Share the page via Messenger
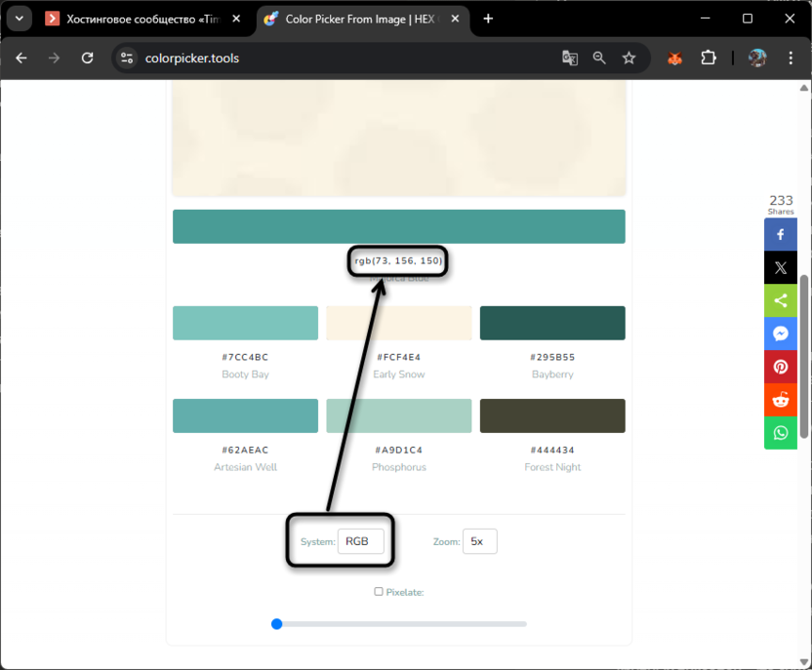This screenshot has height=670, width=812. [x=781, y=334]
